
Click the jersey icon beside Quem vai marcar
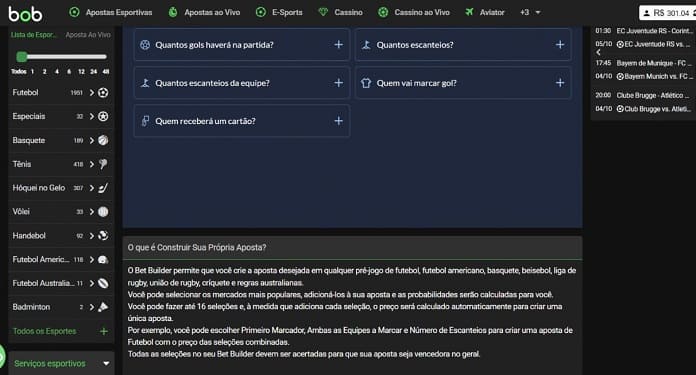(x=366, y=83)
